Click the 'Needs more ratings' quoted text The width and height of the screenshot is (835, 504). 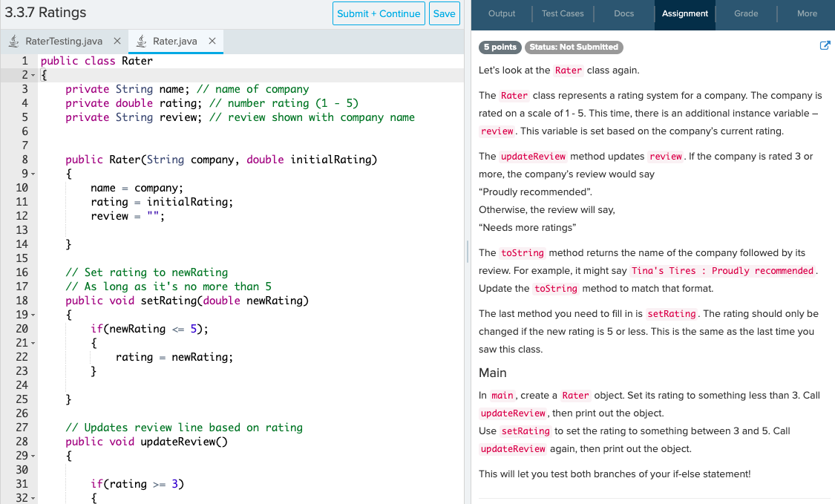click(x=527, y=227)
